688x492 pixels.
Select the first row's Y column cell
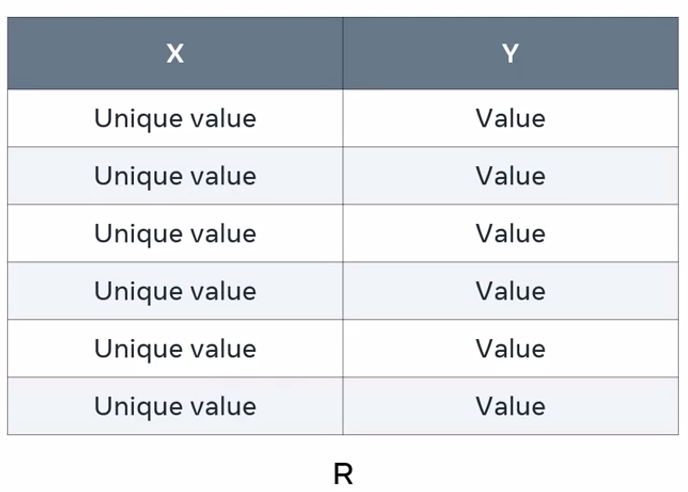point(510,119)
